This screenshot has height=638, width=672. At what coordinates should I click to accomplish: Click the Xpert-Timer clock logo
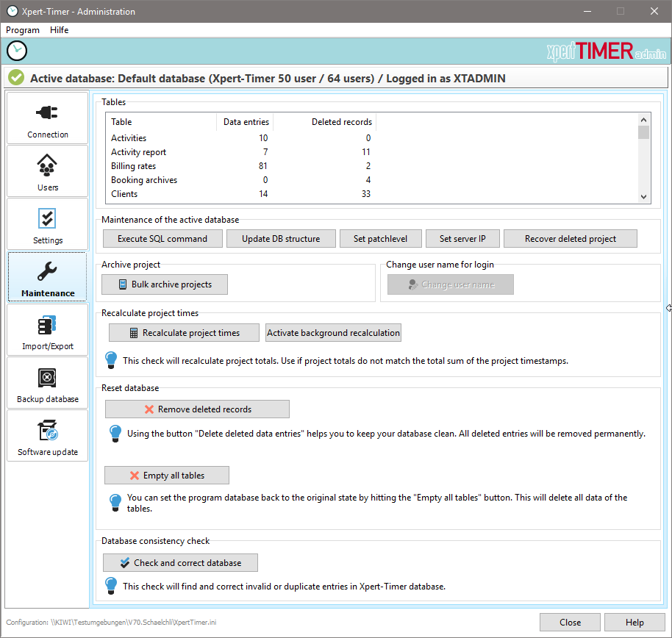[16, 50]
